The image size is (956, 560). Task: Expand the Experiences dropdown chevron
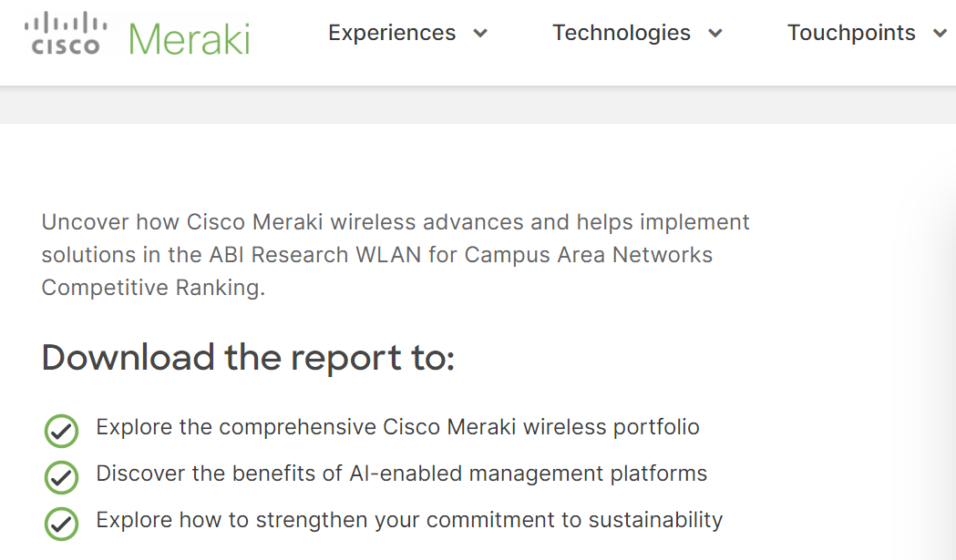[x=480, y=34]
